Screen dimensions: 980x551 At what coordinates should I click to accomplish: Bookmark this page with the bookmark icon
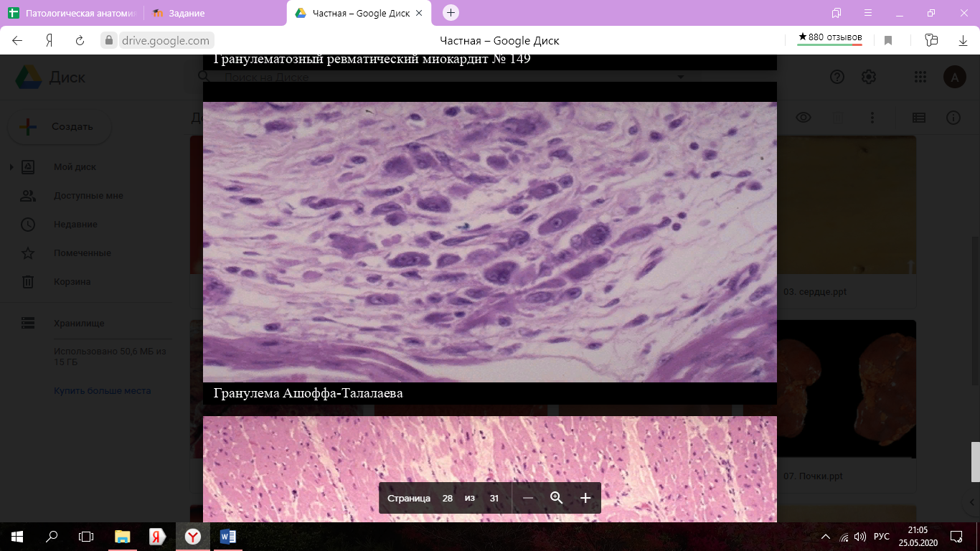click(x=888, y=41)
